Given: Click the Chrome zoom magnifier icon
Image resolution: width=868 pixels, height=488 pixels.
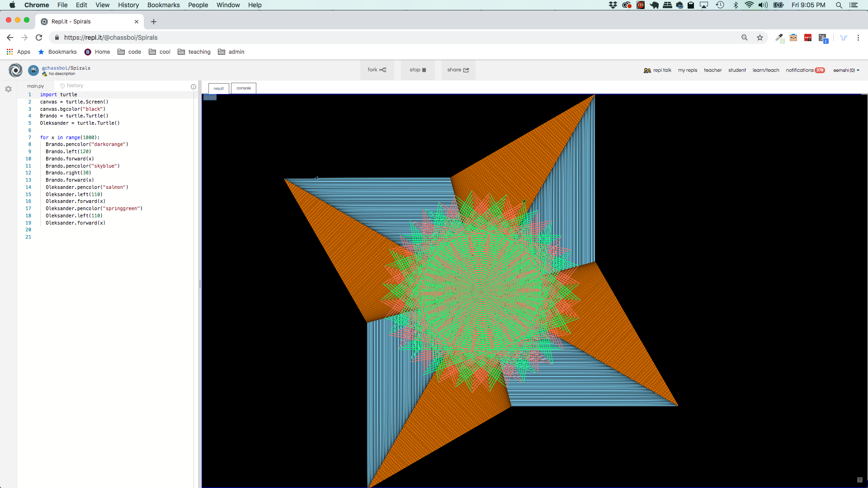Looking at the screenshot, I should click(745, 38).
